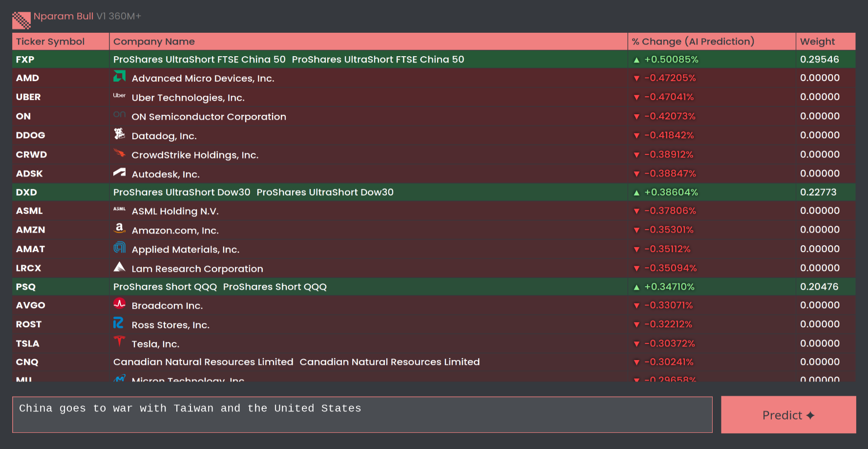868x449 pixels.
Task: Click the red down arrow in UBER row
Action: point(636,97)
